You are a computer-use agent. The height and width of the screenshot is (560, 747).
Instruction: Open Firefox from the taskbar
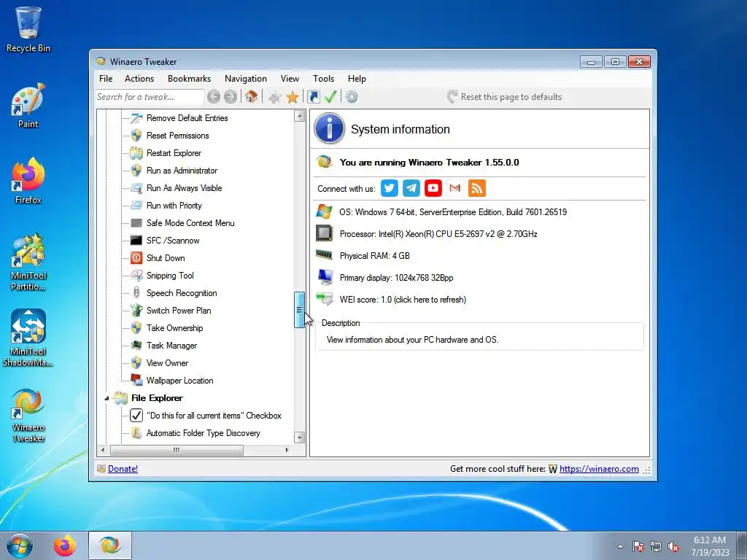(65, 545)
